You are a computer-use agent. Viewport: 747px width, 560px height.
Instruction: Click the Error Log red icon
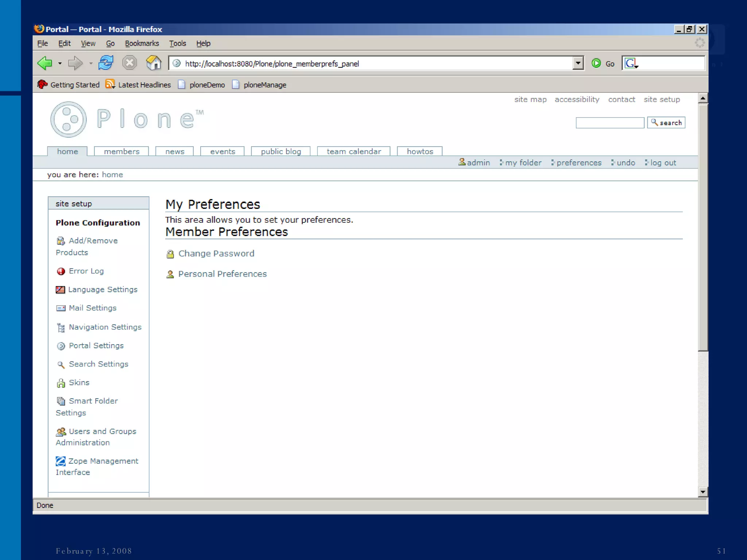pos(61,271)
